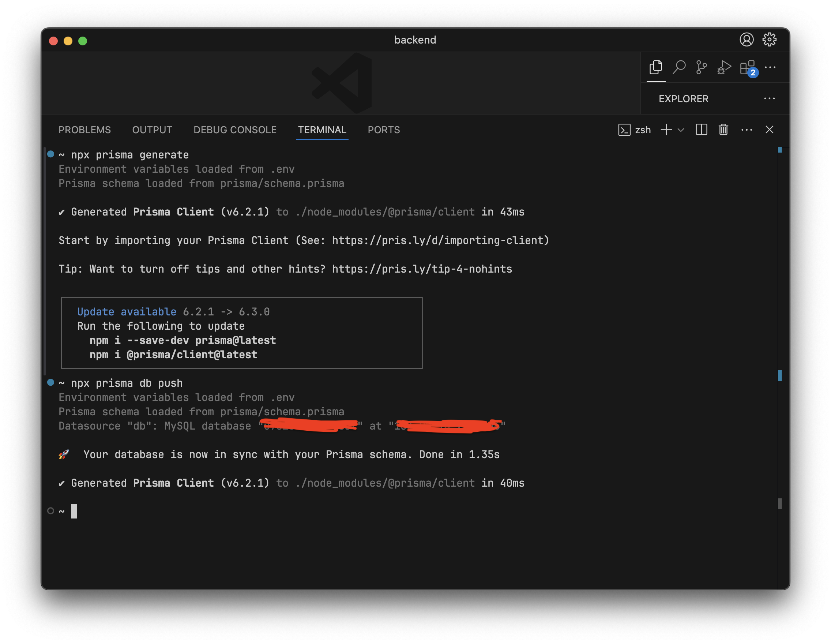The image size is (831, 644).
Task: Open the Source Control view
Action: point(701,67)
